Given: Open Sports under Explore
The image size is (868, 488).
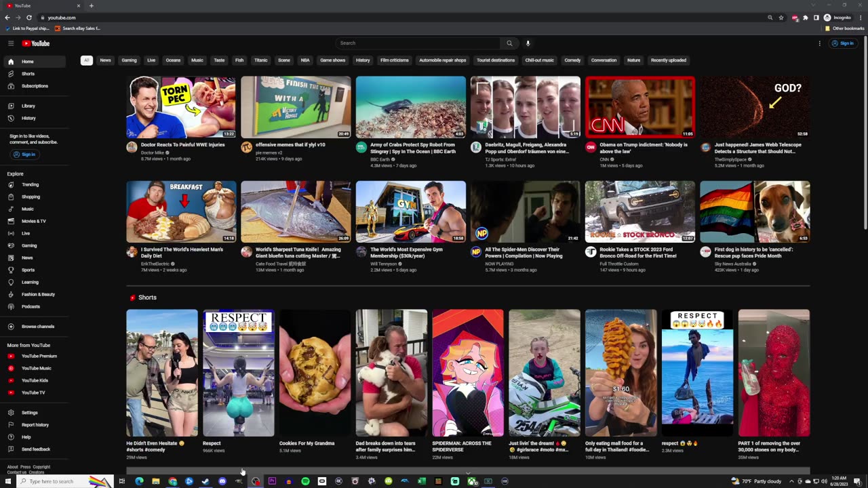Looking at the screenshot, I should coord(33,270).
